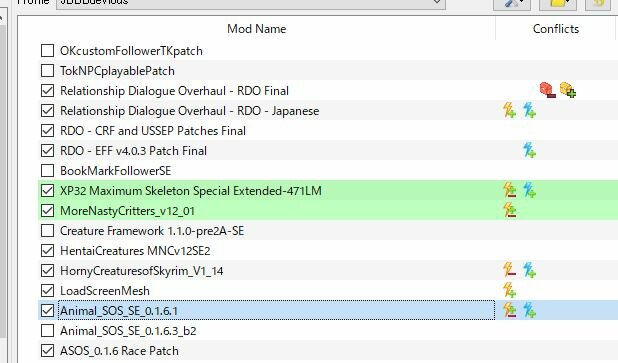Select the TokNPCplayablePatch mod name

click(117, 71)
